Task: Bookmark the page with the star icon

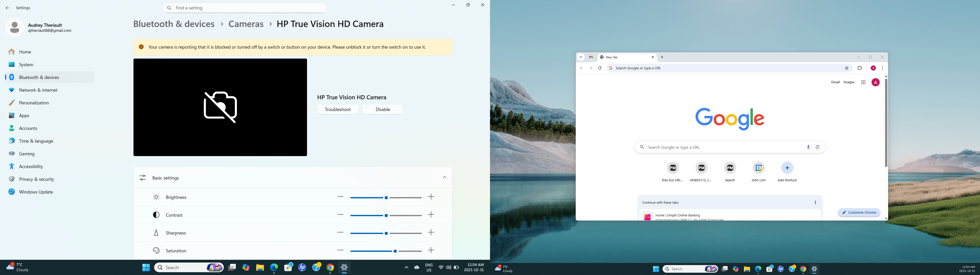Action: tap(847, 68)
